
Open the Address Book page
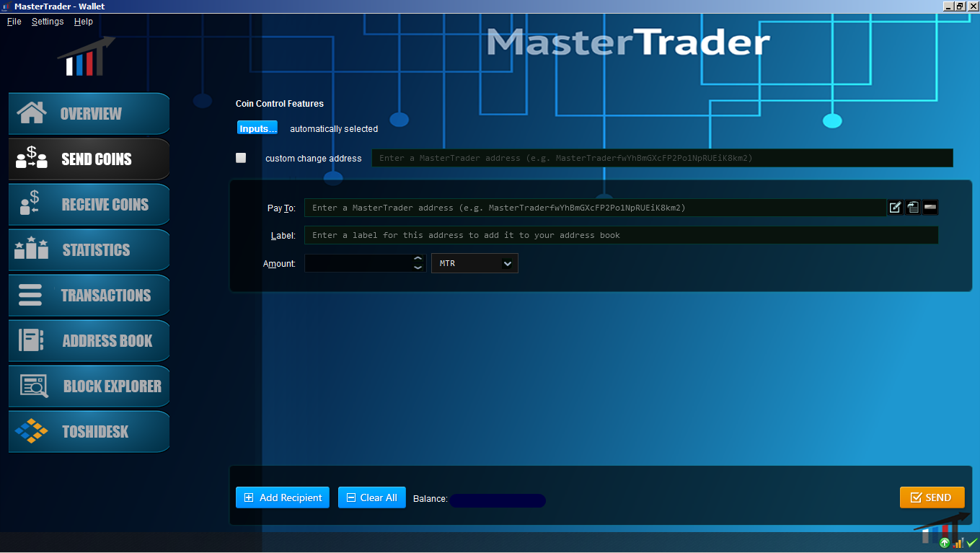89,340
